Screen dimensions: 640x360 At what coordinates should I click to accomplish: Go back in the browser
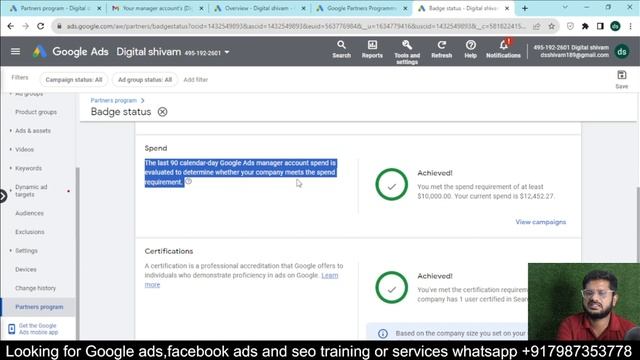pos(11,26)
